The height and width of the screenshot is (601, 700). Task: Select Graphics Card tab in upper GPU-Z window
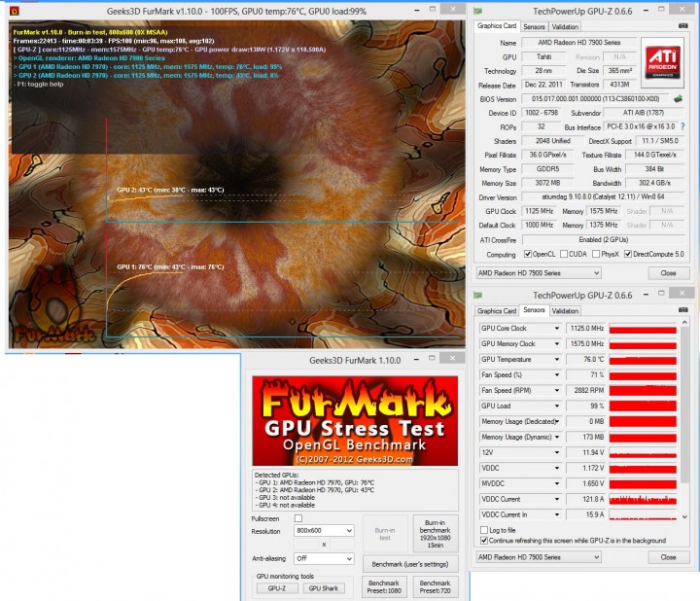tap(497, 26)
